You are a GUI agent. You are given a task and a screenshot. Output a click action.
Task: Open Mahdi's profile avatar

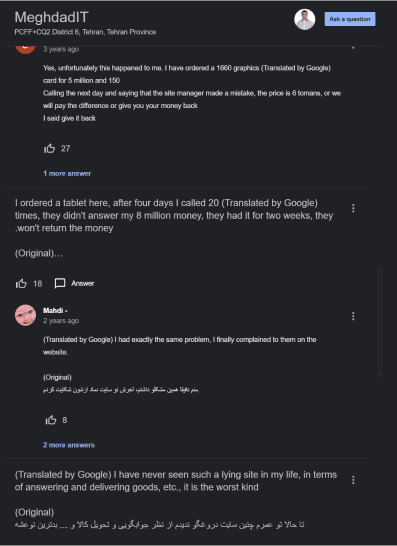click(25, 315)
